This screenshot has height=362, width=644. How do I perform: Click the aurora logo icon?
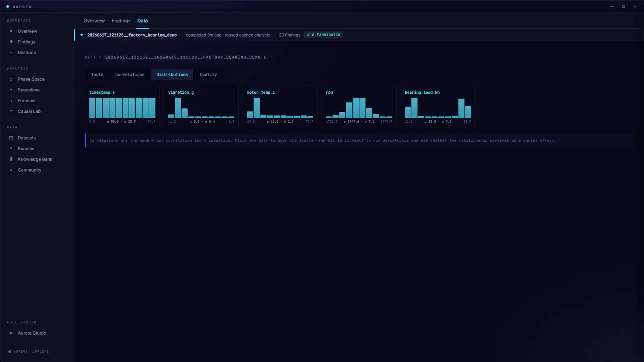[x=8, y=6]
